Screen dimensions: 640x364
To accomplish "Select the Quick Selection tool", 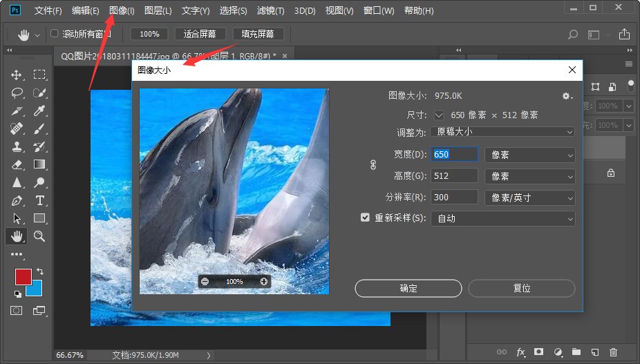I will [x=39, y=93].
